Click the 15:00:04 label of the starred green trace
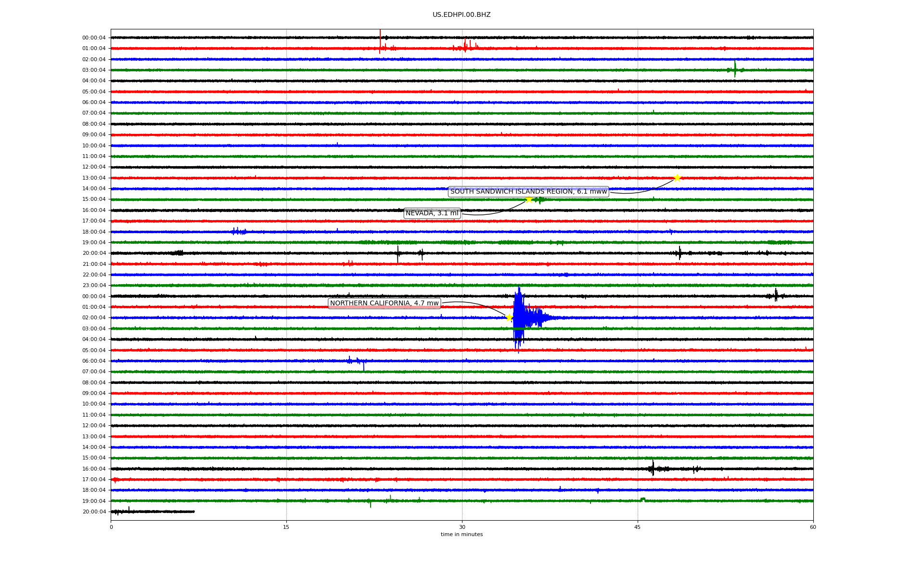Viewport: 924px width, 578px height. pos(94,199)
